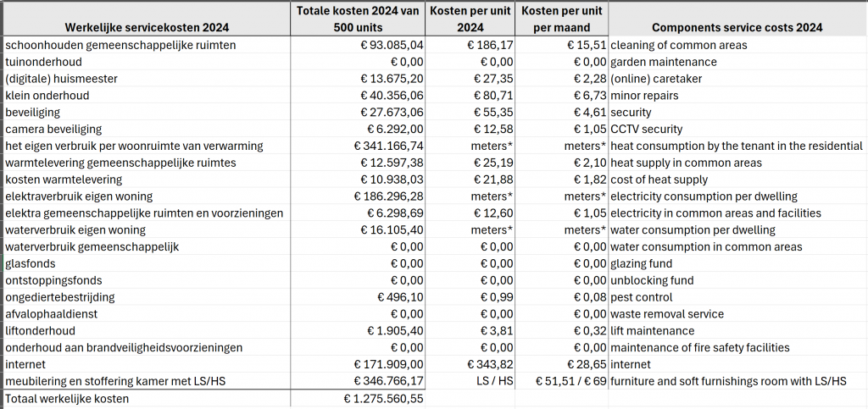Select the 'schoonhouden gemeenschappelijke ruimten' cell

tap(146, 46)
